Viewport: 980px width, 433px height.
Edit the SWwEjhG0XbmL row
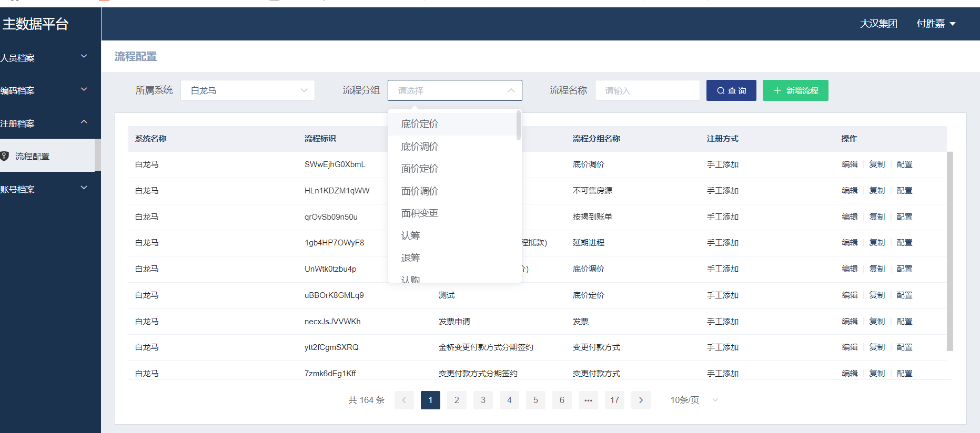[x=850, y=164]
